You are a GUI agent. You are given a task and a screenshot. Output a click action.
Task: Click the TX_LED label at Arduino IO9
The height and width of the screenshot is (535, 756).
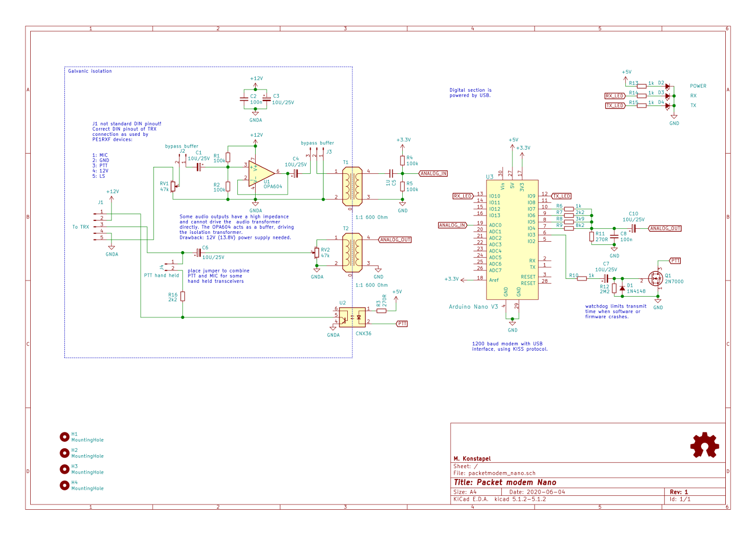[561, 196]
